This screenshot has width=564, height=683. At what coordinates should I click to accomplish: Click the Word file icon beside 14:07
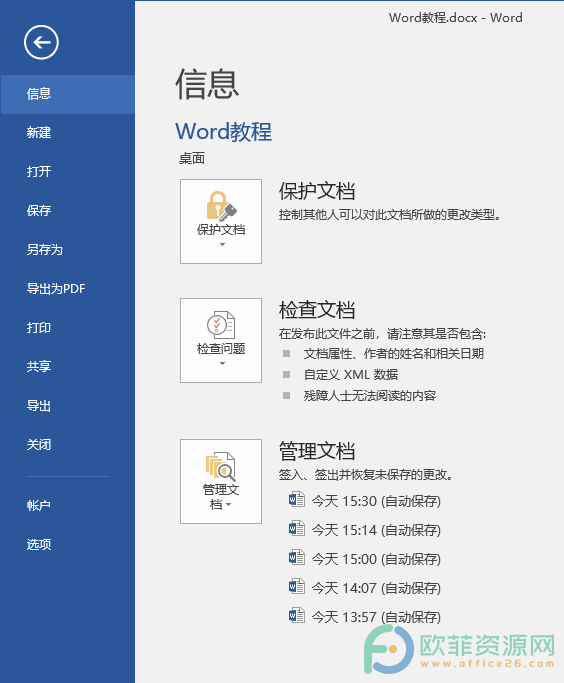297,586
